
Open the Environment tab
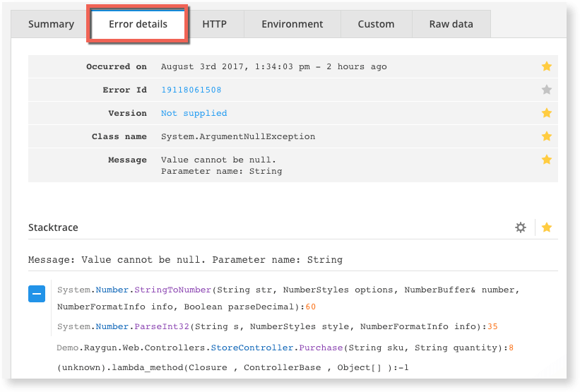pyautogui.click(x=292, y=24)
